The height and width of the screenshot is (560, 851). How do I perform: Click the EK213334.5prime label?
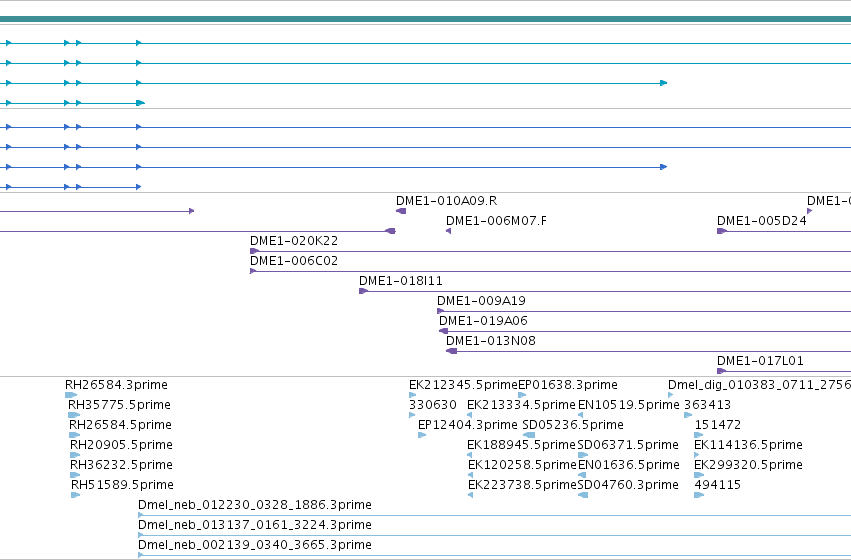pos(521,405)
